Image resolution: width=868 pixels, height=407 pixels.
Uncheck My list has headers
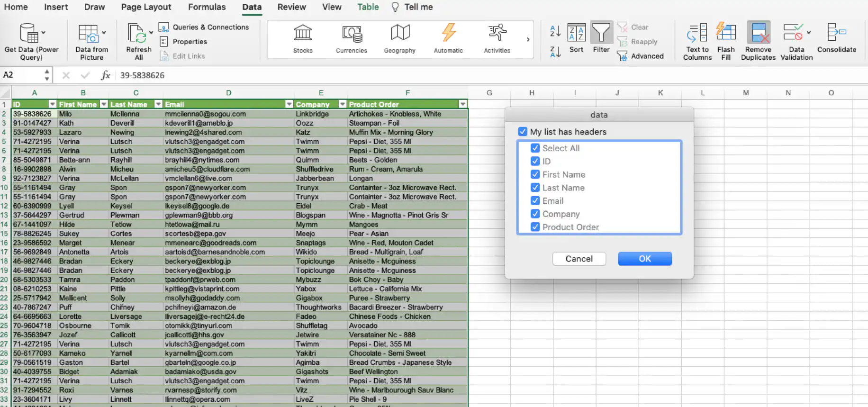point(523,132)
